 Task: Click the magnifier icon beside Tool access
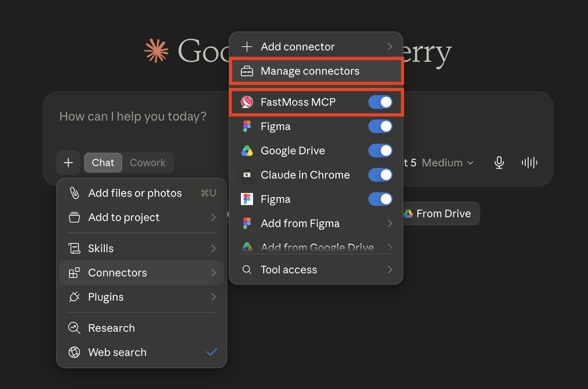coord(247,270)
